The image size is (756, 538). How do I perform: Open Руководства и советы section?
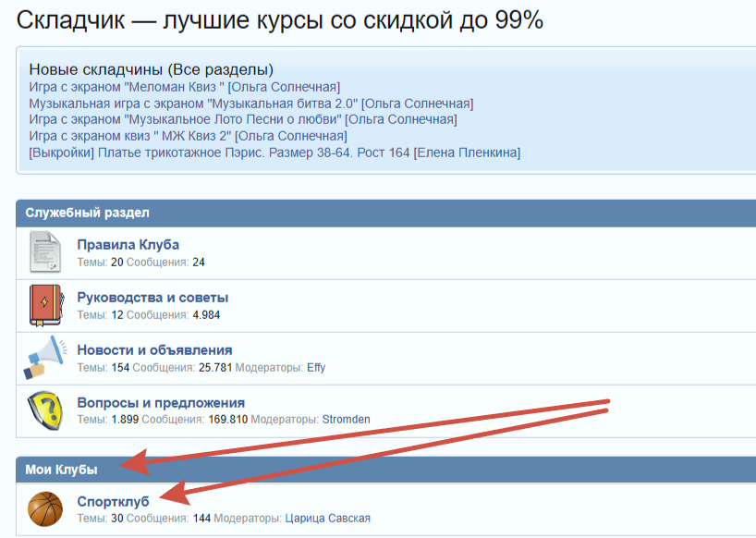(x=152, y=298)
